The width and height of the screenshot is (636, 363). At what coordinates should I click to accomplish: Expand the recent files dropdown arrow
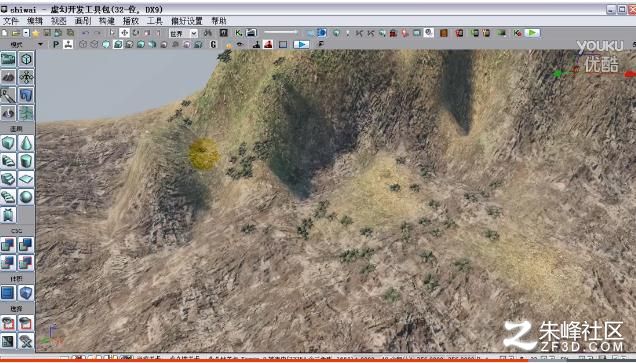[26, 33]
